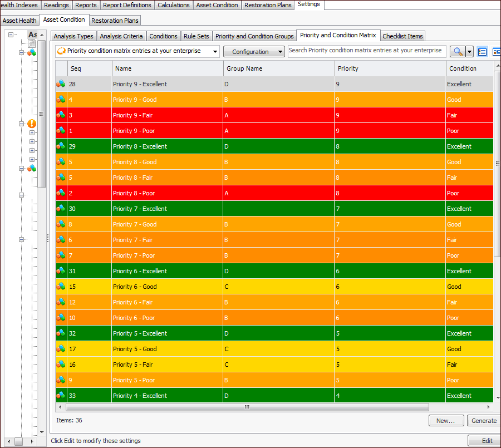
Task: Click row icon beside Priority 6 - Good
Action: [61, 287]
